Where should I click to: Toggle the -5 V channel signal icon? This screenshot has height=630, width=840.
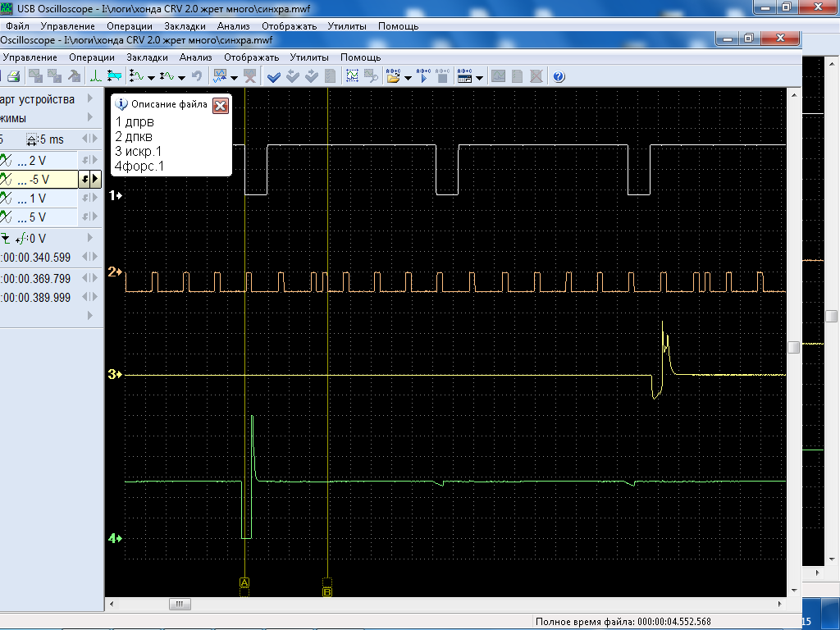click(6, 179)
